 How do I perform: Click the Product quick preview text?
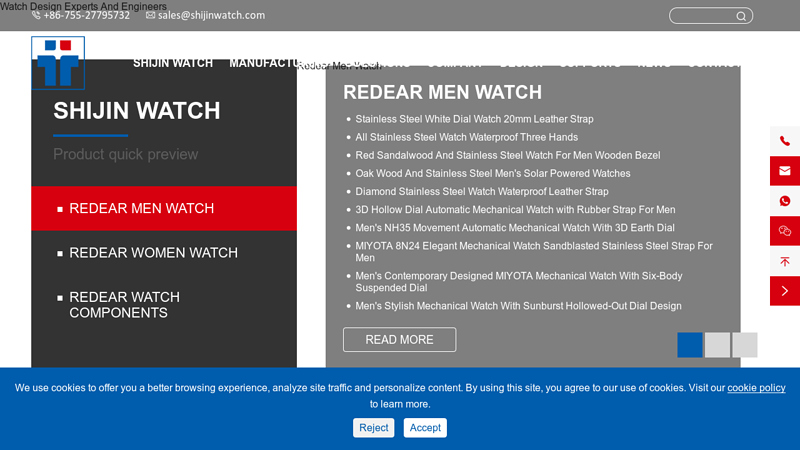(126, 154)
